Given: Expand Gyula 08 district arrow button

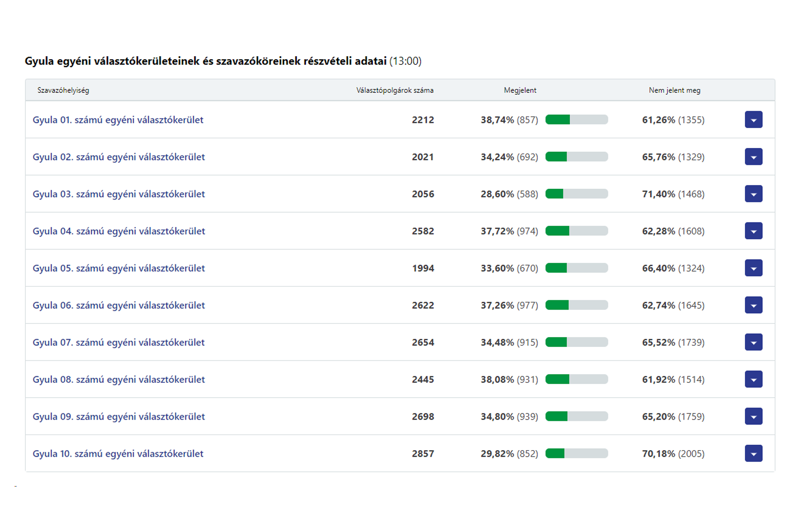Looking at the screenshot, I should point(753,379).
